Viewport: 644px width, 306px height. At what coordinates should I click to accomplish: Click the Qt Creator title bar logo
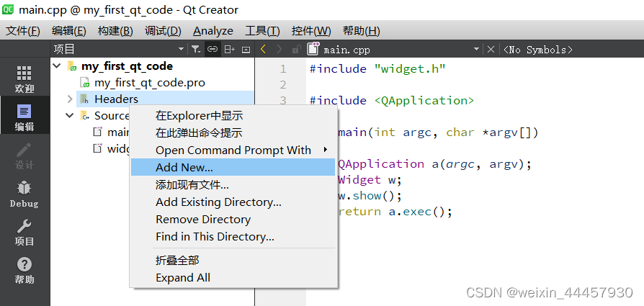(x=8, y=9)
